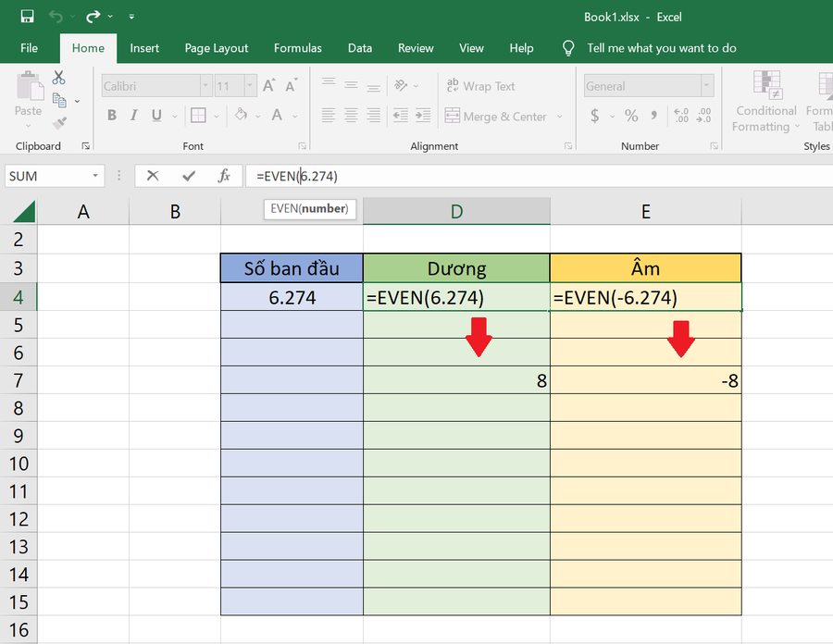
Task: Open the Data tab
Action: pyautogui.click(x=360, y=48)
